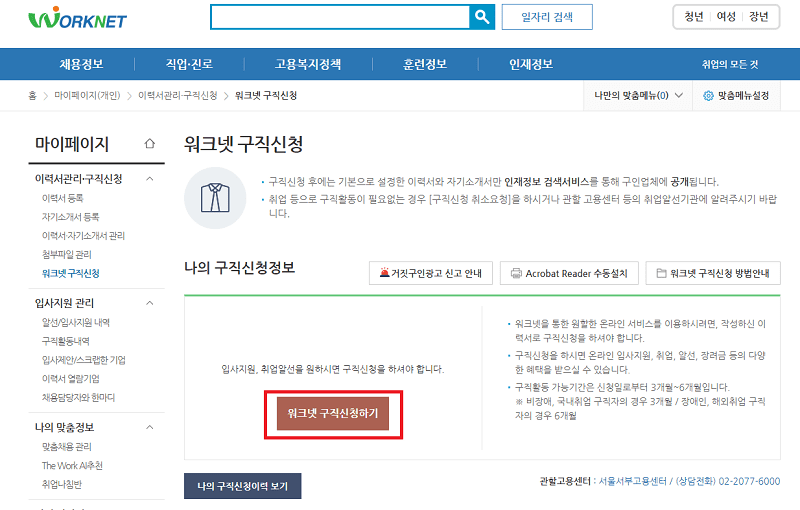This screenshot has width=800, height=510.
Task: Click the folder icon in 구직신청 방법안내 button
Action: coord(661,273)
